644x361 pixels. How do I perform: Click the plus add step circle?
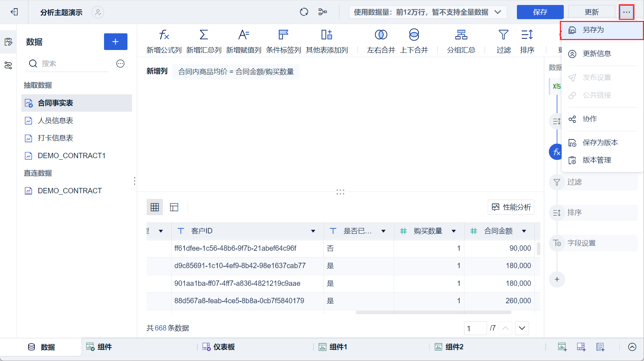tap(557, 279)
